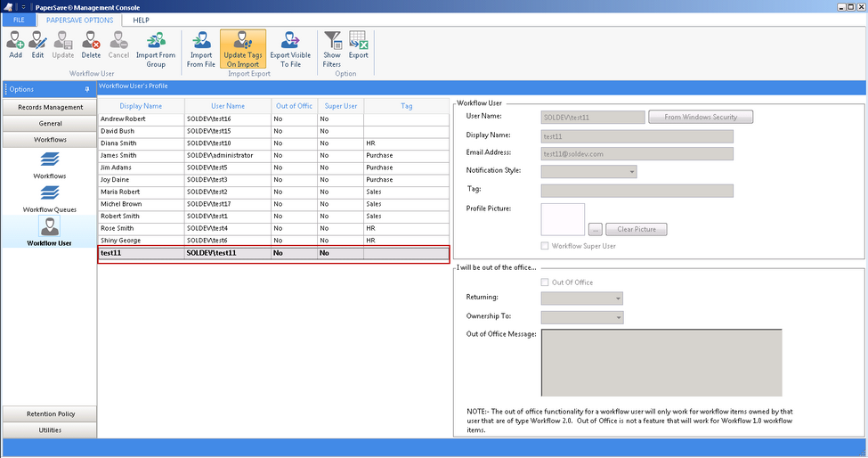Screen dimensions: 868x458
Task: Sort by User Name column
Action: [x=228, y=106]
